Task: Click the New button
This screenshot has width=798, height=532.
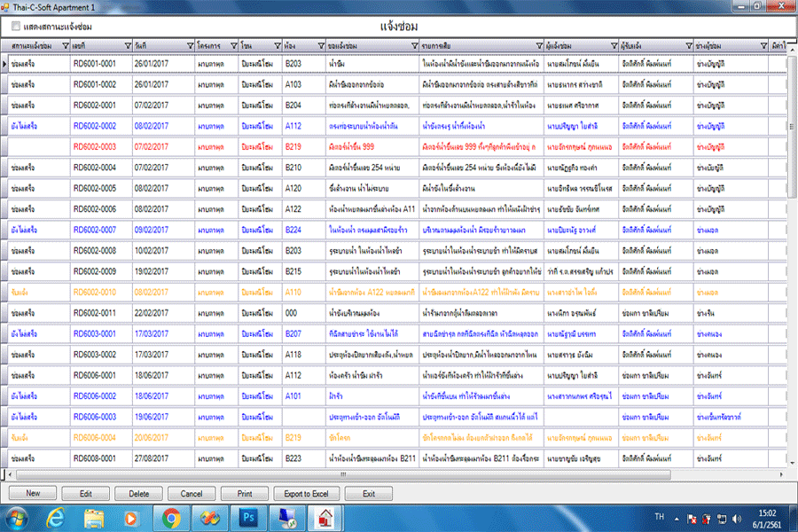Action: [34, 493]
